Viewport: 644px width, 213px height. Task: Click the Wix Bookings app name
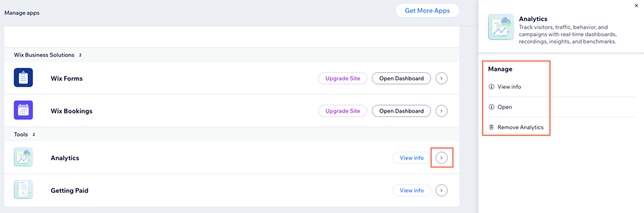point(71,111)
